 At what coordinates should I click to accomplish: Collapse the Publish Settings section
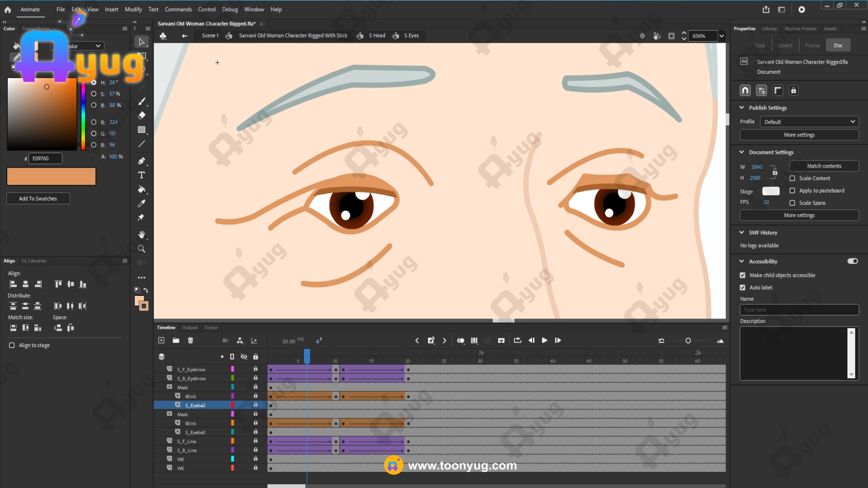(x=741, y=108)
